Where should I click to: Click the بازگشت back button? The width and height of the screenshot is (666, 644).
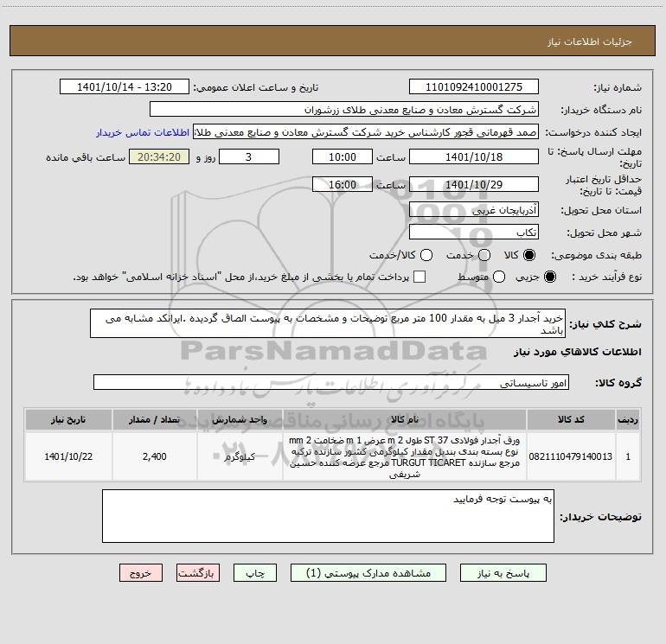[x=198, y=572]
